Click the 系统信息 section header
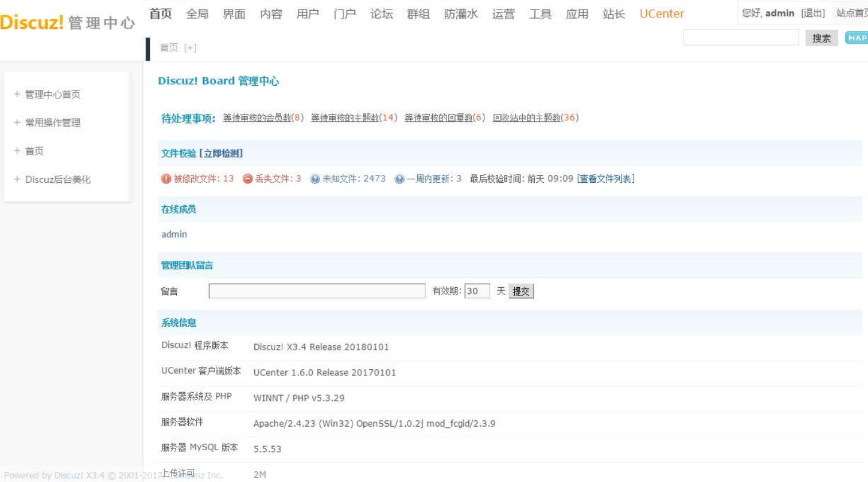868x482 pixels. click(179, 323)
